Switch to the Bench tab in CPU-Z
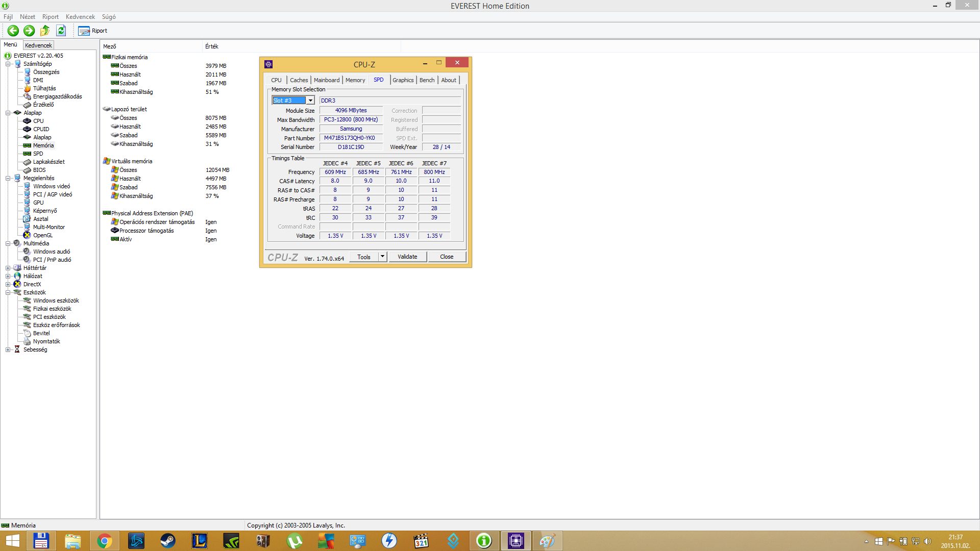Screen dimensions: 980x551 (427, 80)
